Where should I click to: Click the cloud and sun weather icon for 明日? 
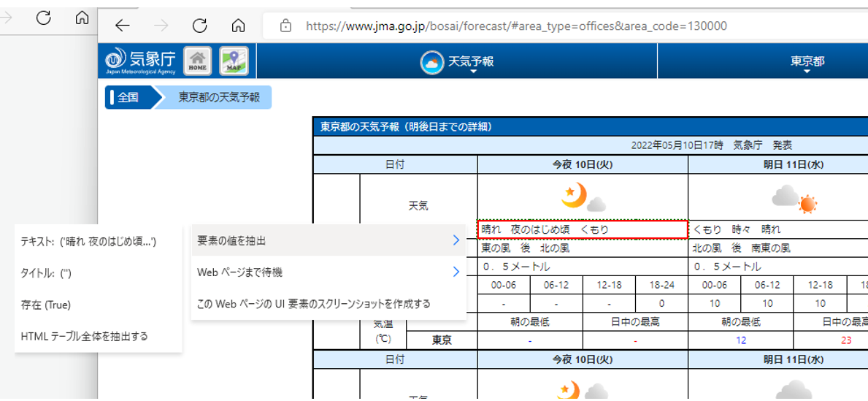click(794, 199)
